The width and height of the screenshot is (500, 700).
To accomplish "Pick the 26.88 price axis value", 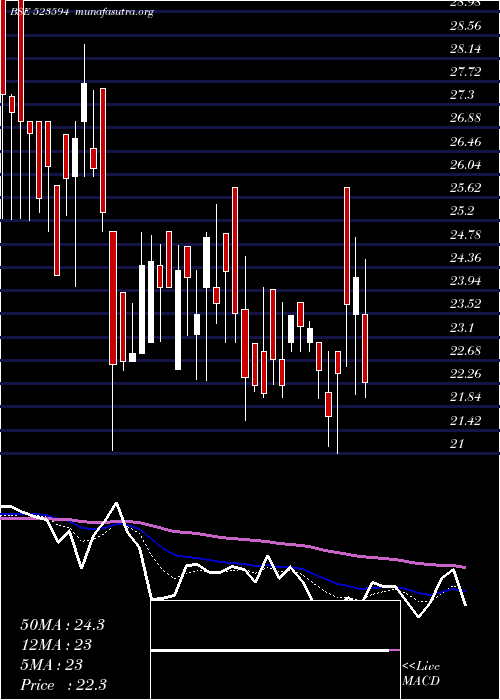I will [x=466, y=118].
